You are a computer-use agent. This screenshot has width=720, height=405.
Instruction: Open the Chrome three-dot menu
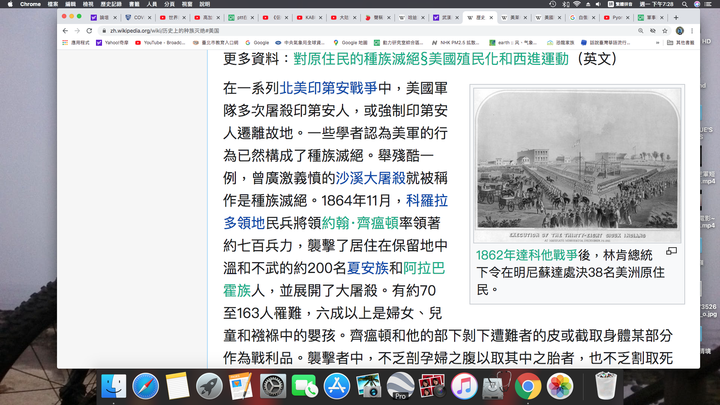point(692,31)
